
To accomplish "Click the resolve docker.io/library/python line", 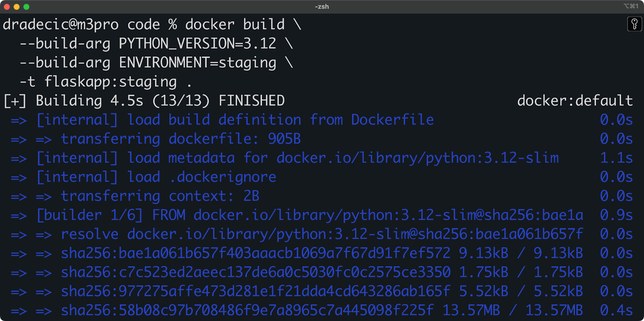I will click(x=322, y=234).
